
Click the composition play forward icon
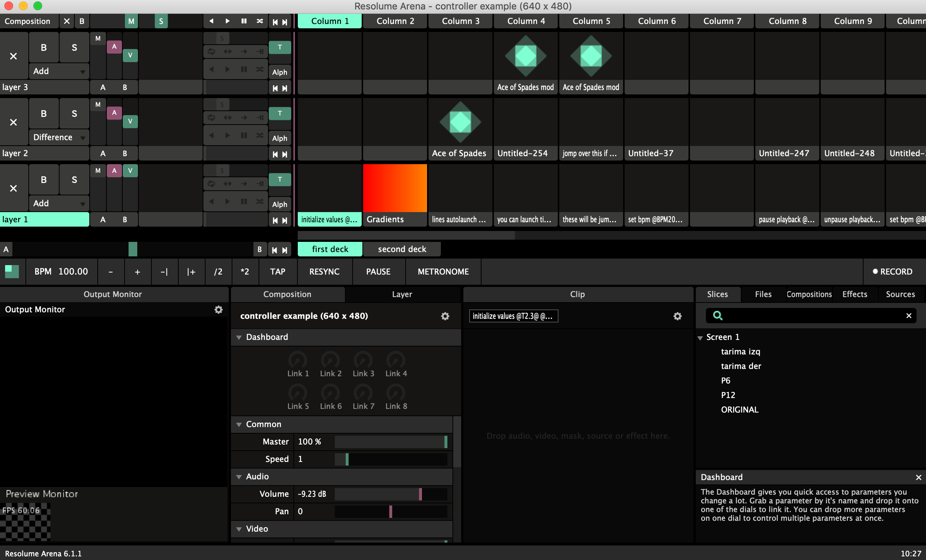click(x=227, y=21)
